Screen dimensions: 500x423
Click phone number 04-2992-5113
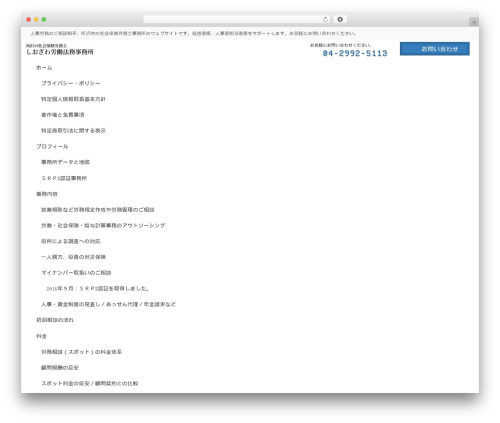tap(355, 53)
